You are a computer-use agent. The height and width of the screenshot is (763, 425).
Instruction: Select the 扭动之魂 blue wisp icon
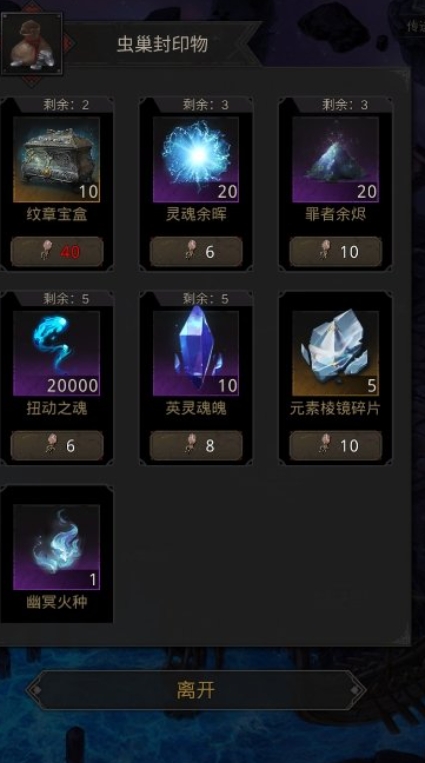pyautogui.click(x=56, y=353)
